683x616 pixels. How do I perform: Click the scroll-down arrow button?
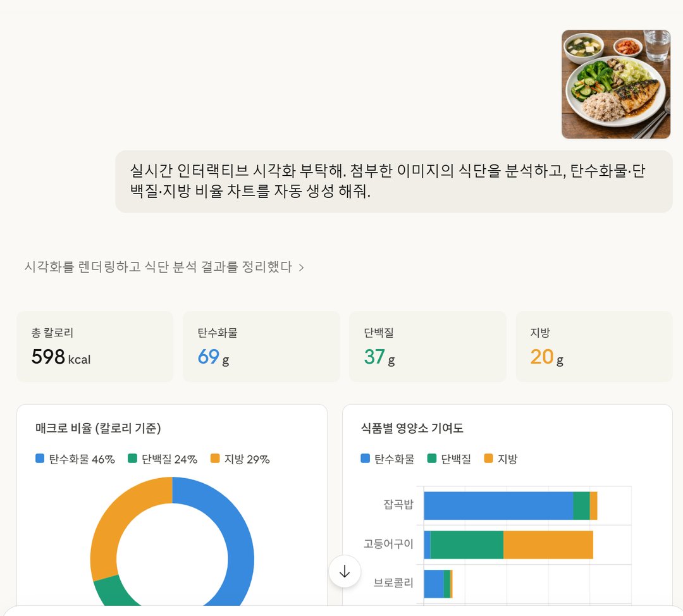pos(345,571)
